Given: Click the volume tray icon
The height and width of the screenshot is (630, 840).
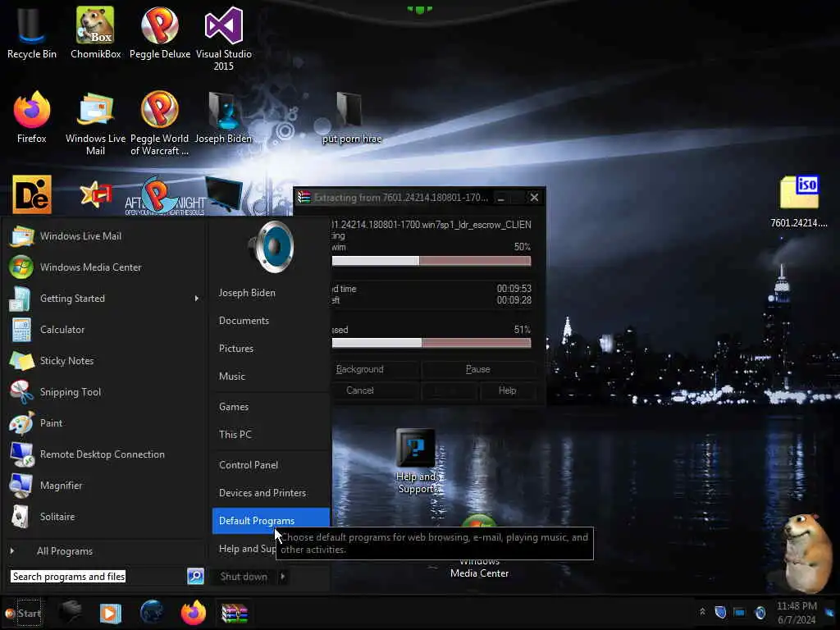Looking at the screenshot, I should [760, 612].
